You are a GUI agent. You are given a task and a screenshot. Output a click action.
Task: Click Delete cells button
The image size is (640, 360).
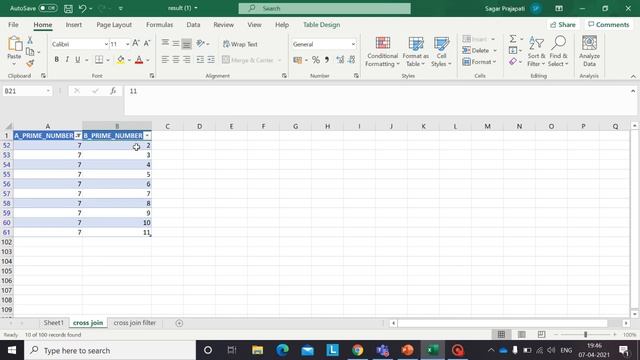point(476,50)
